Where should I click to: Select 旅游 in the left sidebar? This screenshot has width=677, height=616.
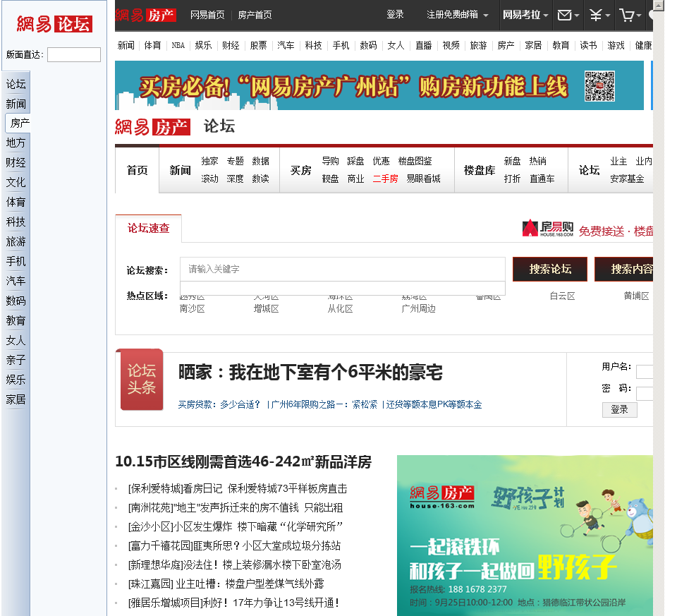click(x=16, y=242)
